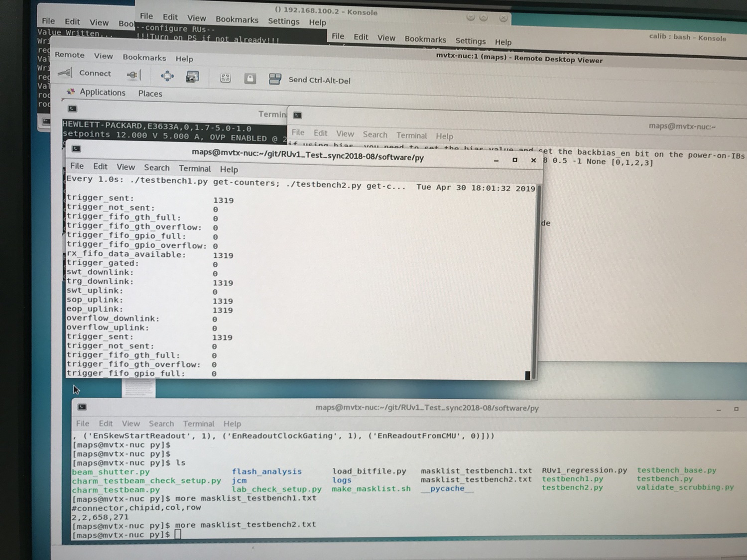Open File menu in bottom masklist terminal
747x560 pixels.
(x=83, y=424)
